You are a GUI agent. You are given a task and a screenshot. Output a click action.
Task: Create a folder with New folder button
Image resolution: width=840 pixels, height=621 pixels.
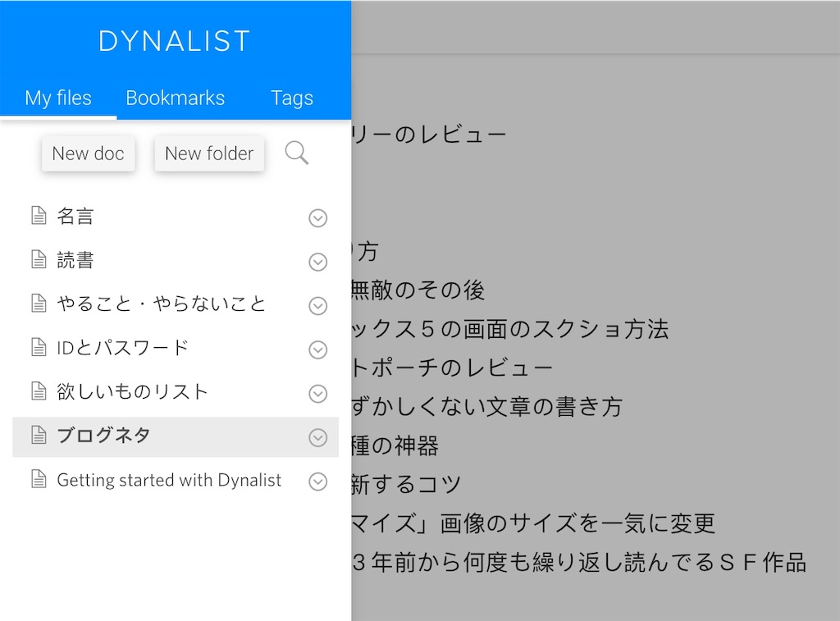[209, 153]
